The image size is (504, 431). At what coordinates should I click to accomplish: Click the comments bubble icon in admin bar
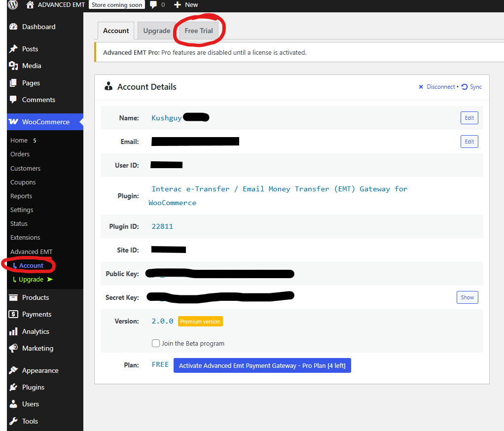click(154, 5)
